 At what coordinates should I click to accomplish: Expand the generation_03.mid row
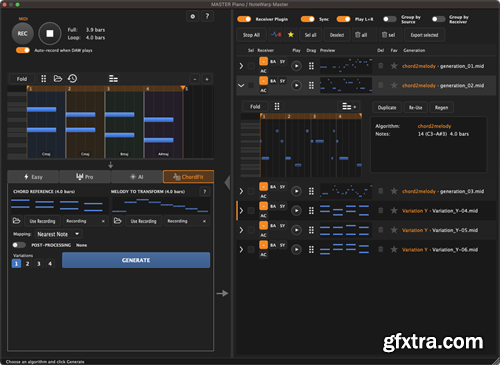click(241, 191)
